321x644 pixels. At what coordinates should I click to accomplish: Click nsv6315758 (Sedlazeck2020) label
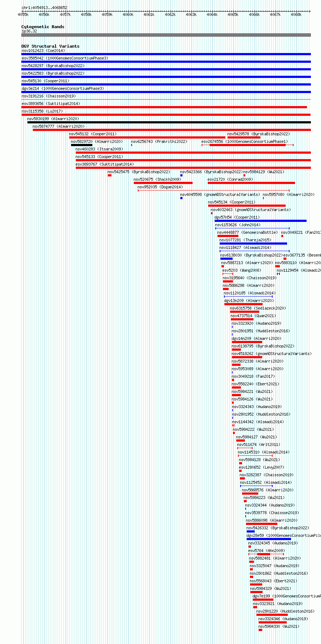pos(258,308)
